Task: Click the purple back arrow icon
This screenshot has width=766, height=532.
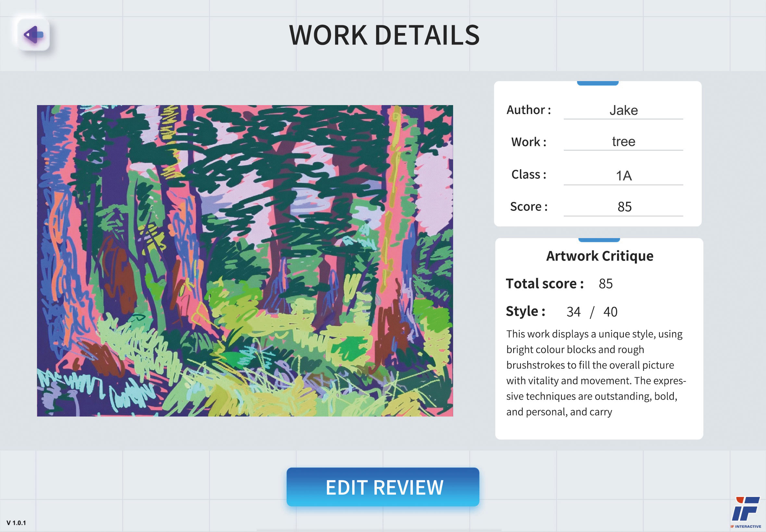Action: tap(33, 35)
